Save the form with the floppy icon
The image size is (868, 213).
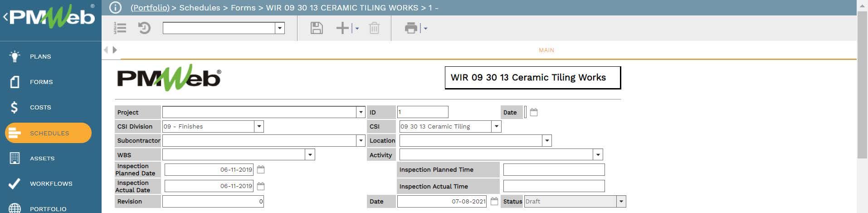coord(317,28)
